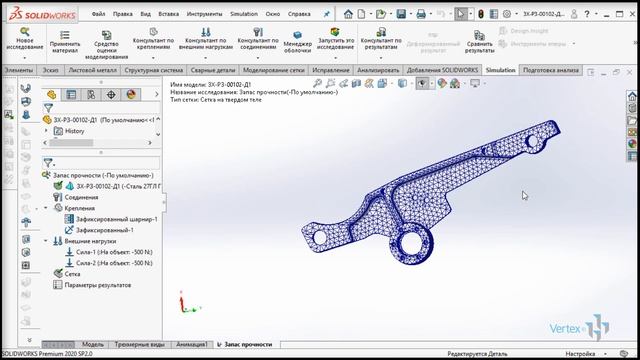This screenshot has width=640, height=360.
Task: Toggle Hide/Show Items in view toolbar
Action: click(x=422, y=84)
